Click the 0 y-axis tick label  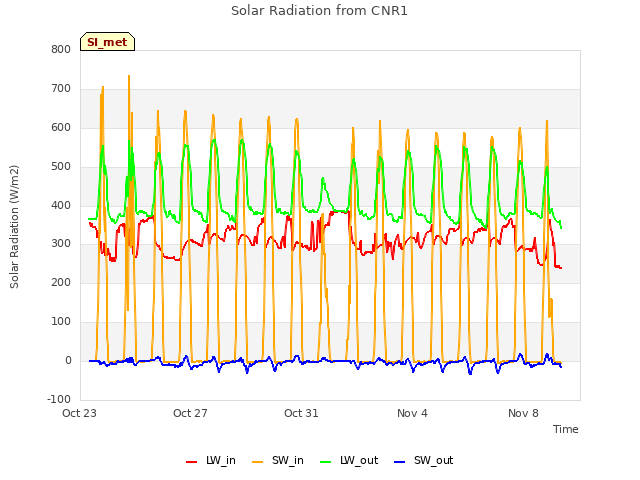68,361
